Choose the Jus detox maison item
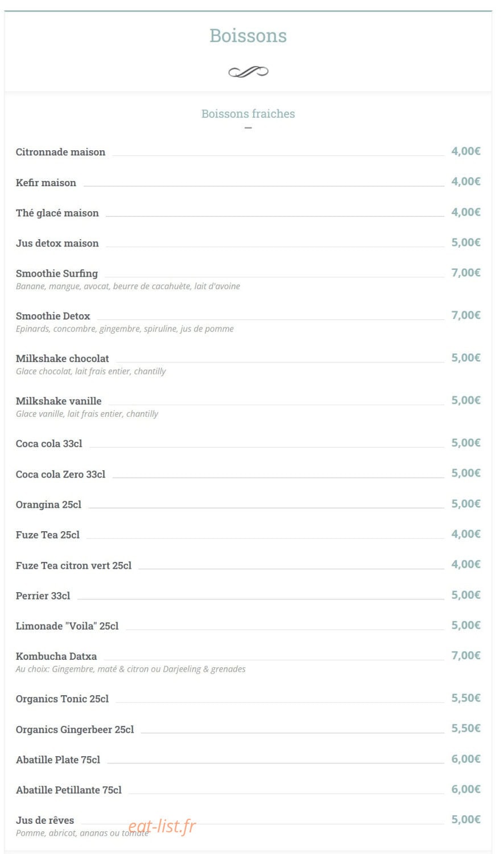The height and width of the screenshot is (854, 504). [57, 243]
